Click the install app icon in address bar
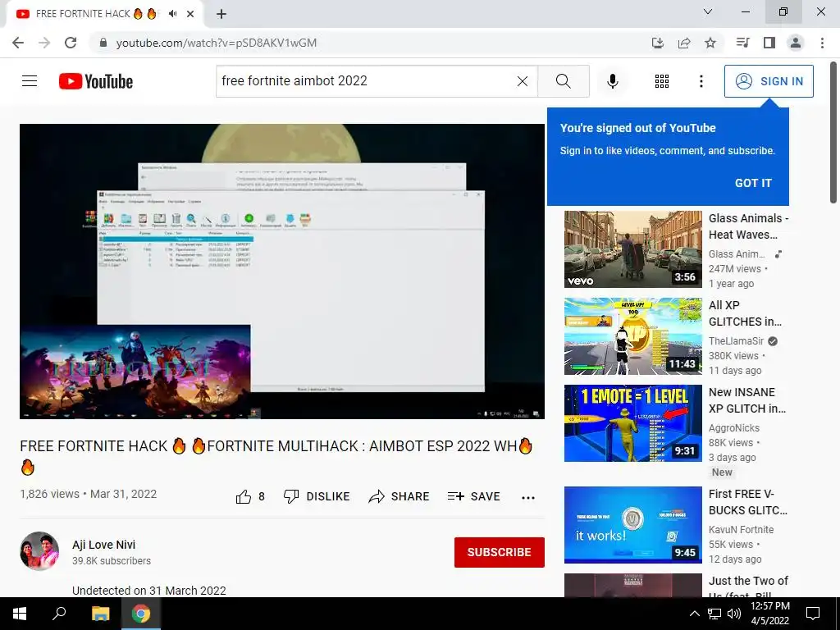This screenshot has height=630, width=840. click(658, 43)
